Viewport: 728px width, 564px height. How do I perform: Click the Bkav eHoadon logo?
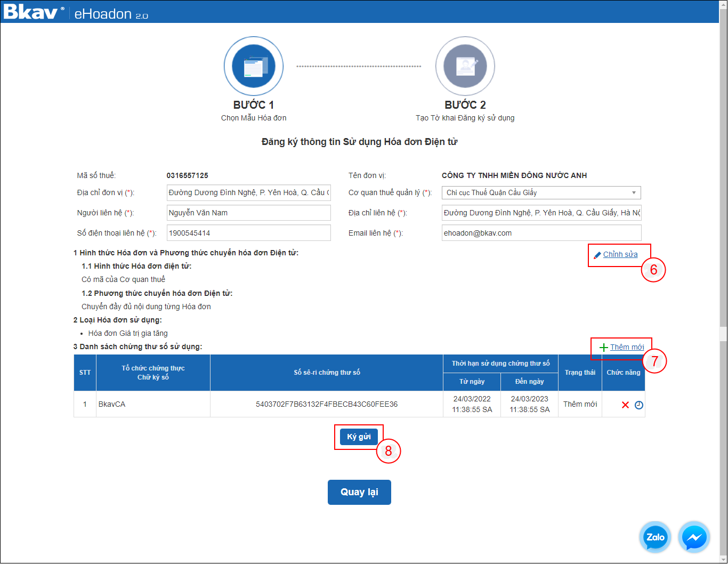(75, 12)
